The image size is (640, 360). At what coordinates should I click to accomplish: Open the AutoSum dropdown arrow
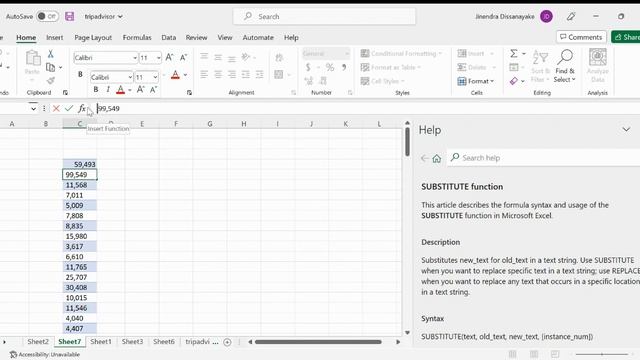(x=524, y=54)
